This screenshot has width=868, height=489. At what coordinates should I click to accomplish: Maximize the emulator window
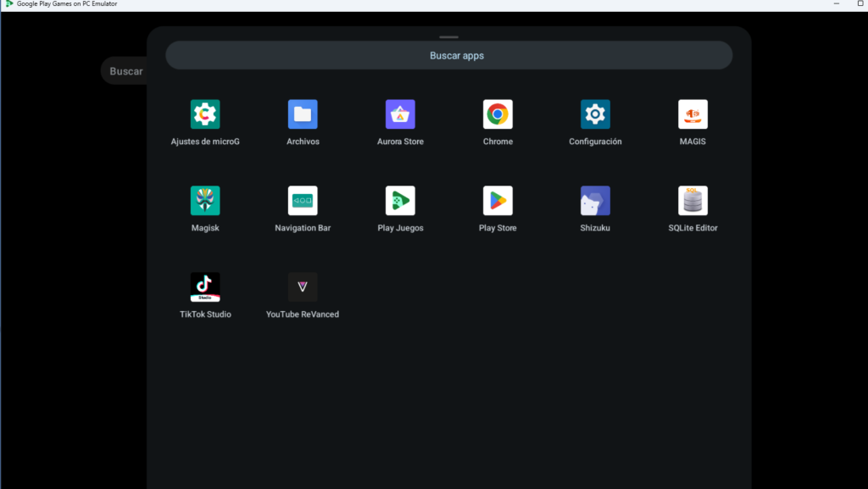tap(860, 3)
